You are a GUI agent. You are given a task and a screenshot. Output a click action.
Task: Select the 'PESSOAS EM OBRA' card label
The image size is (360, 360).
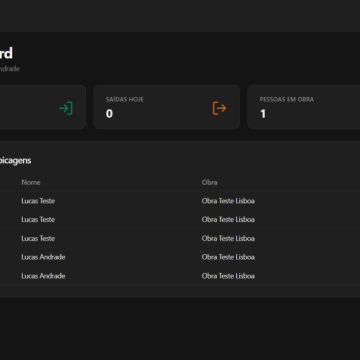[287, 99]
